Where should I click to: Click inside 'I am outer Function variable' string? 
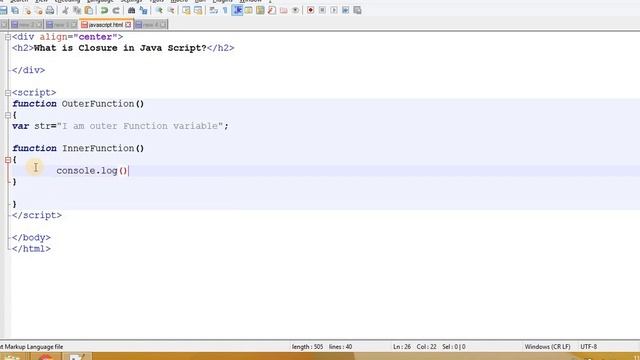tap(140, 126)
